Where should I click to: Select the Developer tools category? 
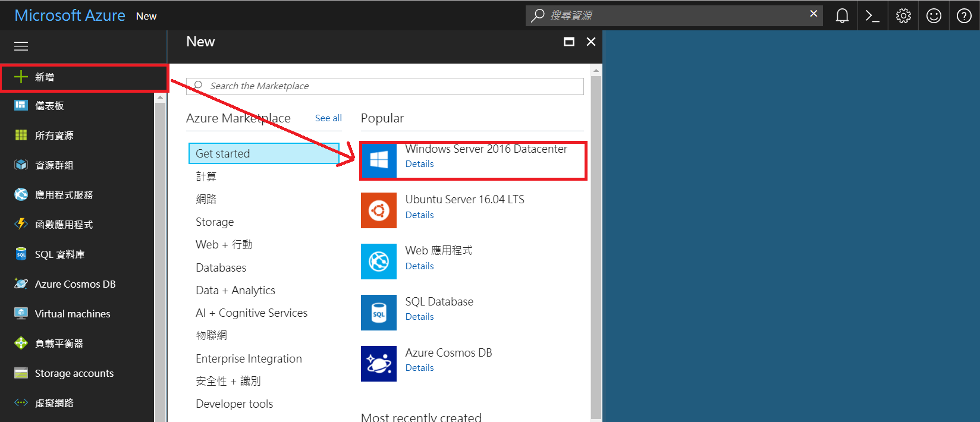(234, 404)
